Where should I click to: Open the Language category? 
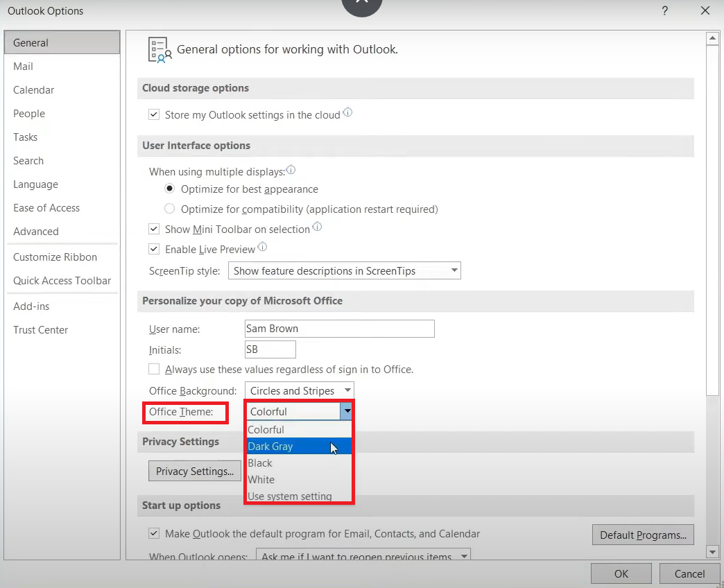tap(62, 184)
